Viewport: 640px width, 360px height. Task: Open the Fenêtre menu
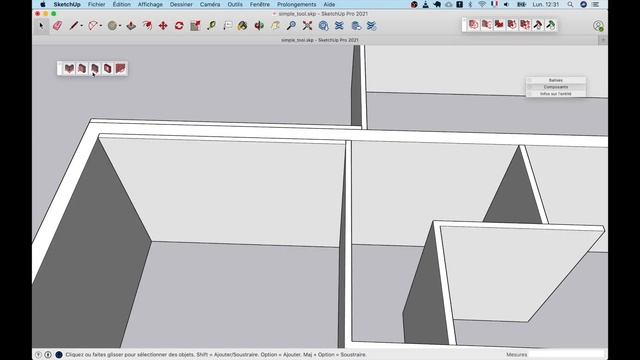260,4
